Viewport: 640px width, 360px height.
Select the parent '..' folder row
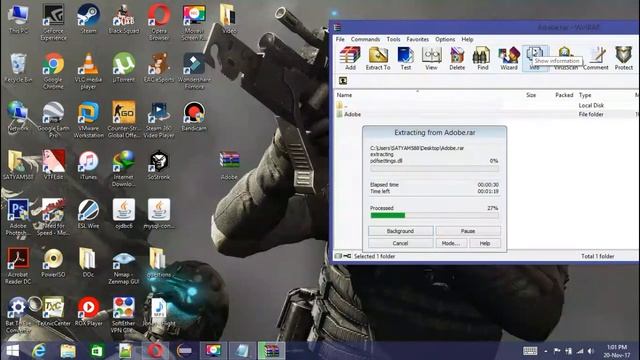(x=486, y=105)
